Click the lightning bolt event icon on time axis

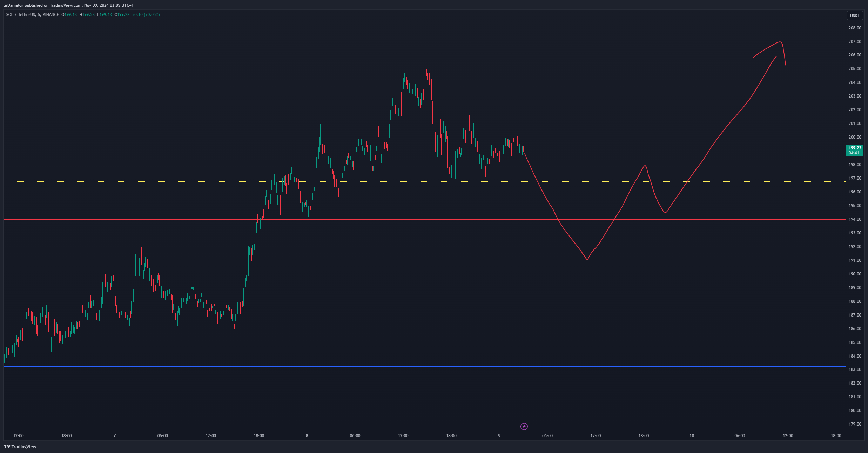click(524, 426)
